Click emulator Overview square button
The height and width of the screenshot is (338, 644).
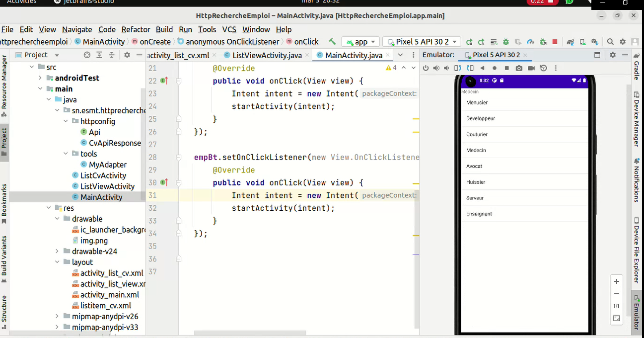507,68
